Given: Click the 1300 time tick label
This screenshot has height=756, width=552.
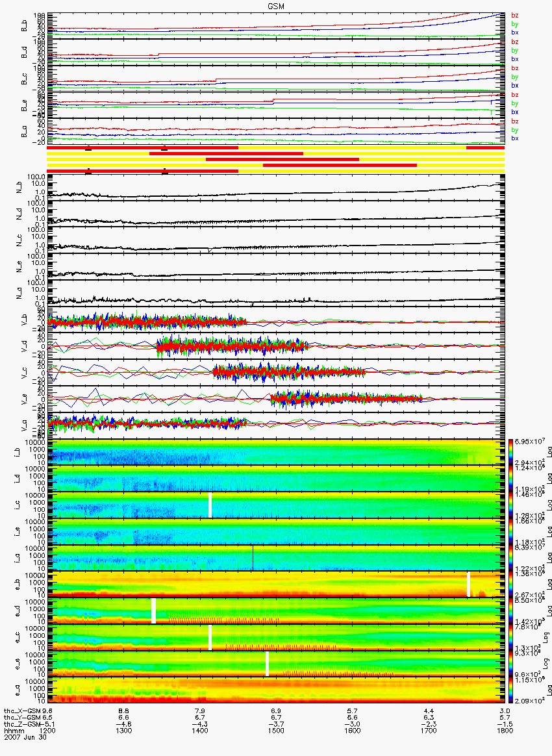Looking at the screenshot, I should [123, 731].
